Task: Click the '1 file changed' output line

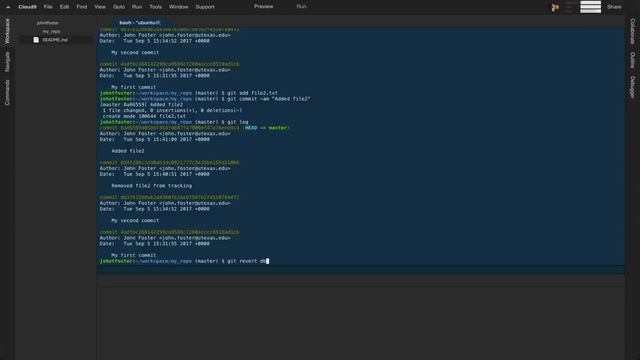Action: click(x=172, y=111)
